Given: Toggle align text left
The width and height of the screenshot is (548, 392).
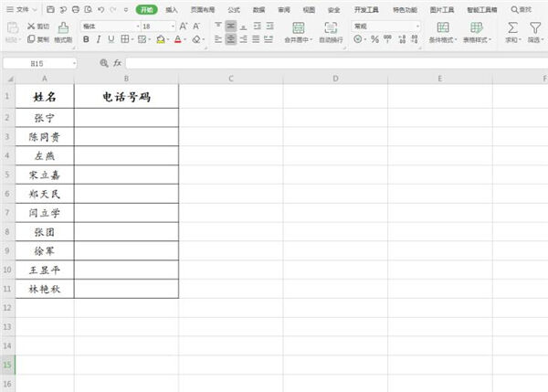Looking at the screenshot, I should (218, 39).
